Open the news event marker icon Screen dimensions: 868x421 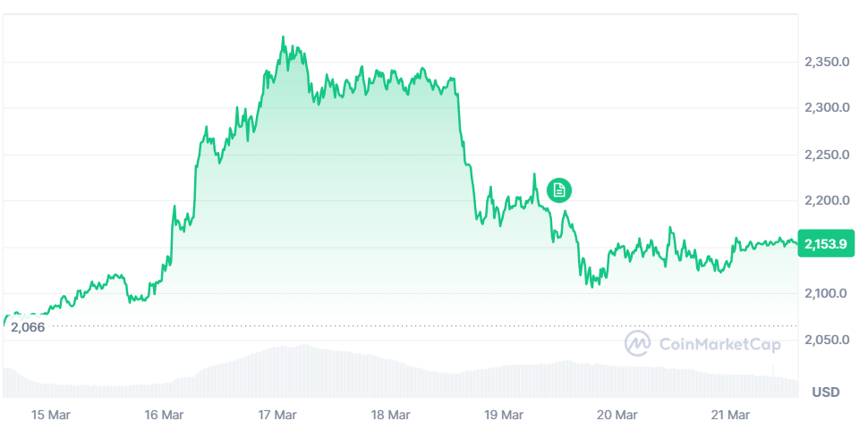558,189
